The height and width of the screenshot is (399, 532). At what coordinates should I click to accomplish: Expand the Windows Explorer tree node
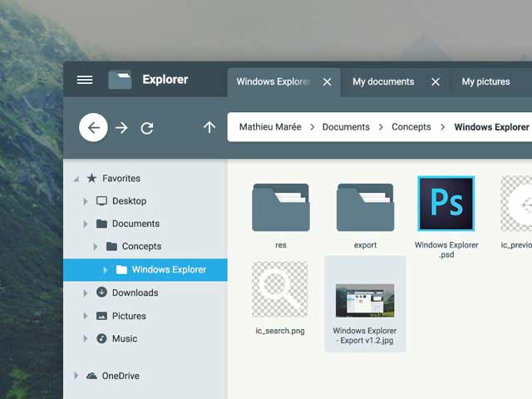(x=106, y=269)
